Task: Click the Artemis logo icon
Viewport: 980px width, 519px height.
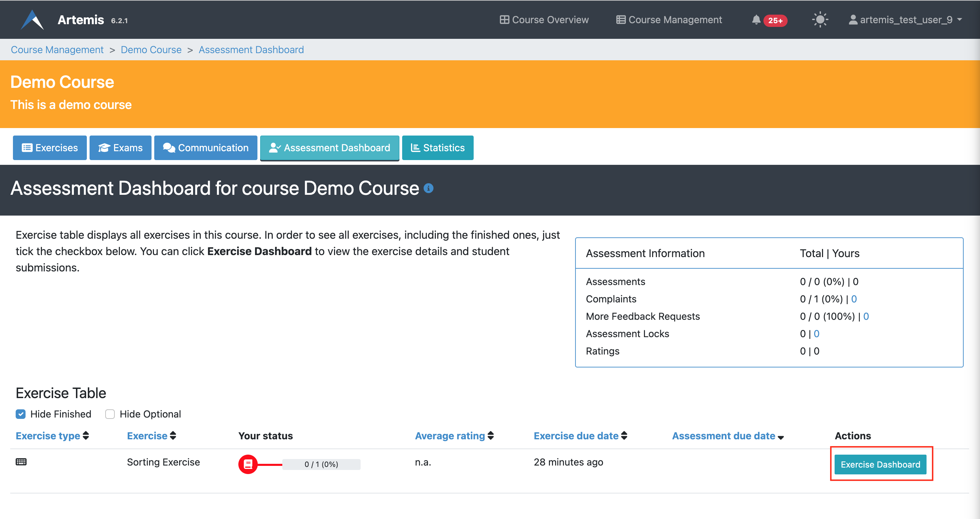Action: click(32, 20)
